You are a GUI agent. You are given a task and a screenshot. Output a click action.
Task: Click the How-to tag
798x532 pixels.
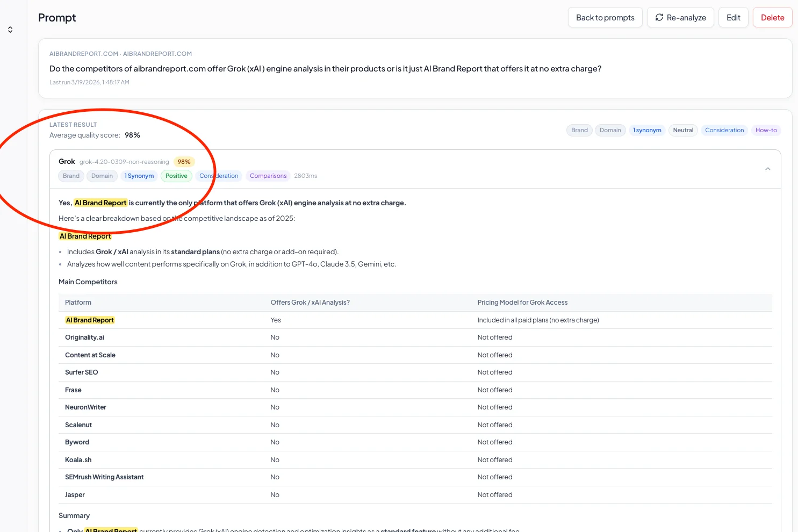[766, 130]
